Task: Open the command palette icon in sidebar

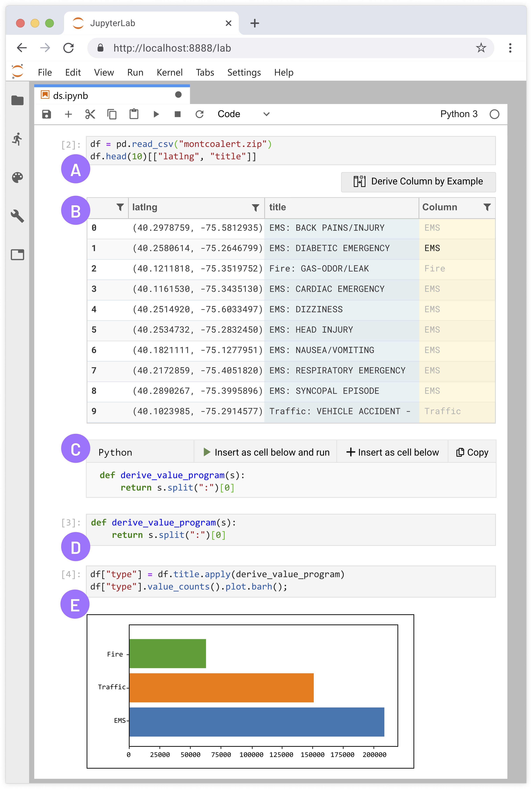Action: click(17, 177)
